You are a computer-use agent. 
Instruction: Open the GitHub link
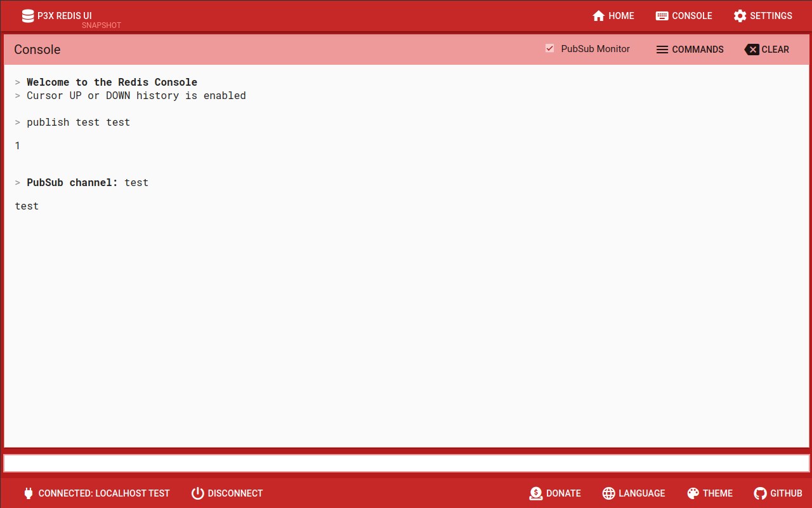pos(778,493)
